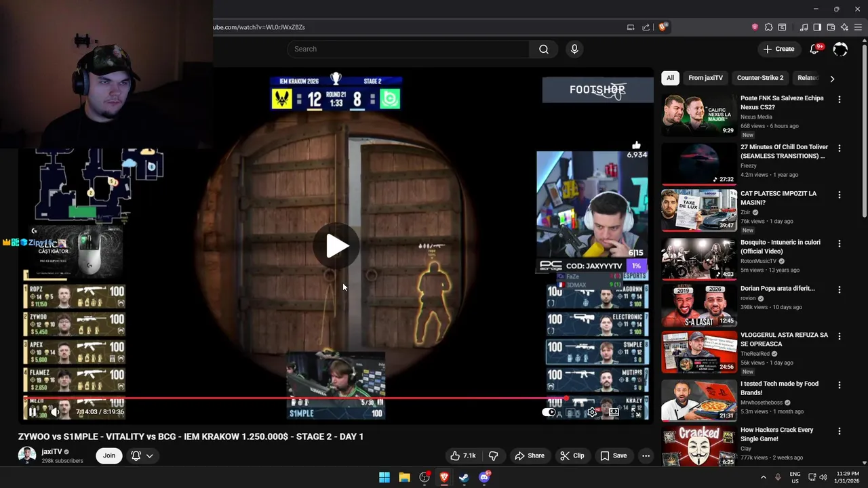Open options menu for Dorian Popa arata diferit
Screen dimensions: 868x488
839,289
